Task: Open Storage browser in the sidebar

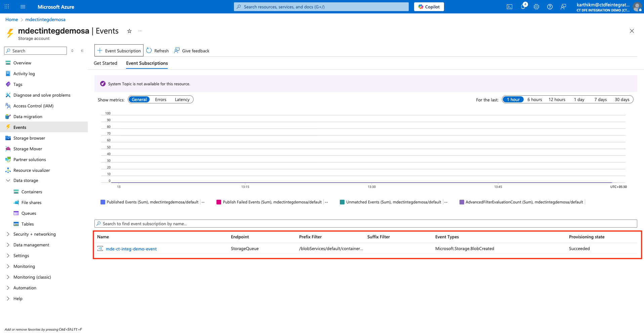Action: coord(29,138)
